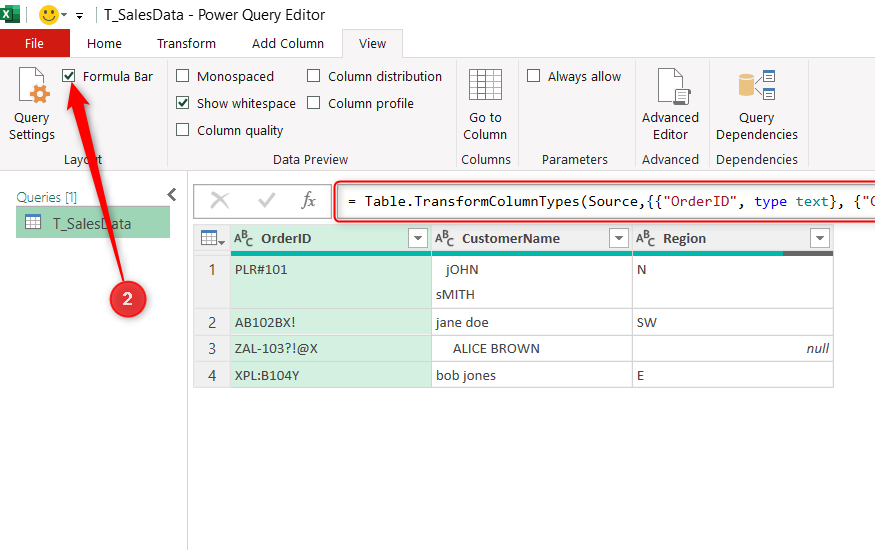Image resolution: width=875 pixels, height=550 pixels.
Task: Click the Region cell SW
Action: (733, 322)
